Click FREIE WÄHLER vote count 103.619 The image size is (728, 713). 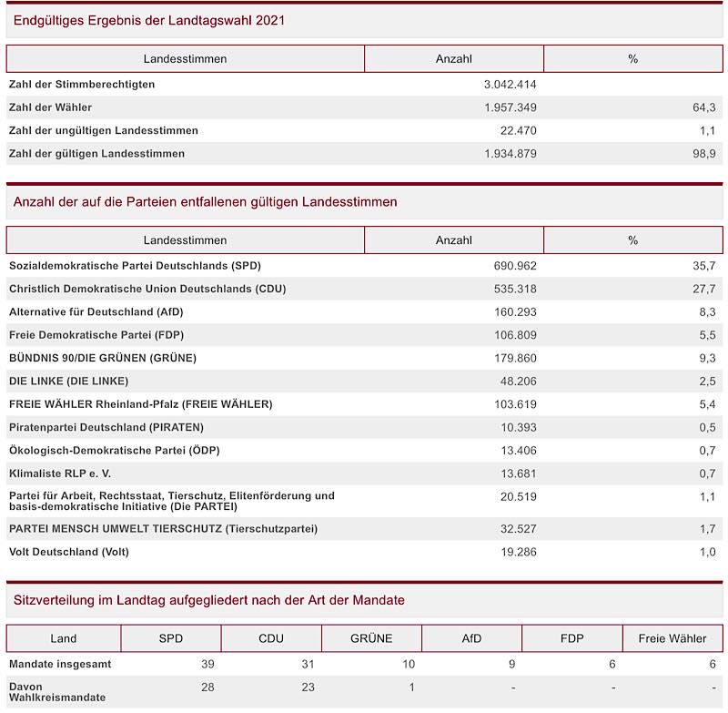pyautogui.click(x=515, y=404)
